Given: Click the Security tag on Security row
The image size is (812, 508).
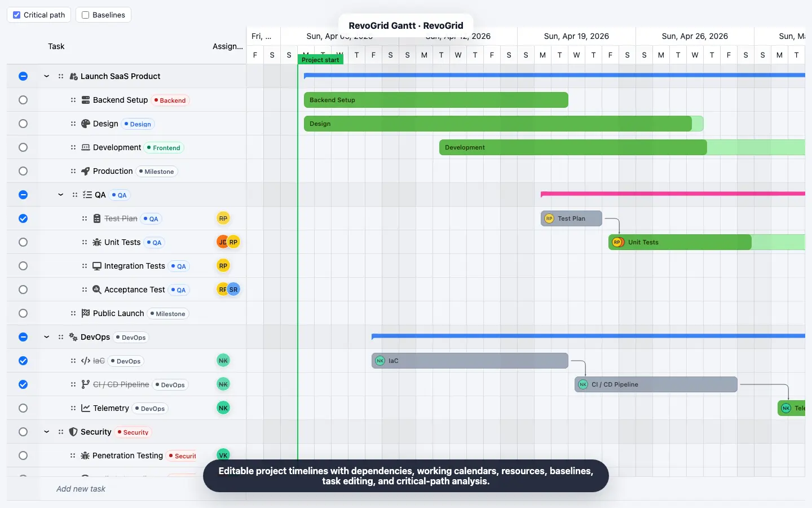Looking at the screenshot, I should point(133,432).
